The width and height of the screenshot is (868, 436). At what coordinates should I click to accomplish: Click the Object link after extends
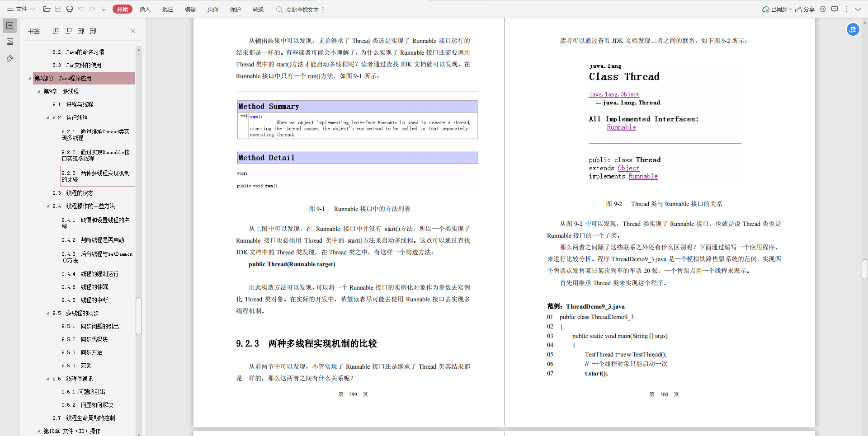(x=628, y=168)
